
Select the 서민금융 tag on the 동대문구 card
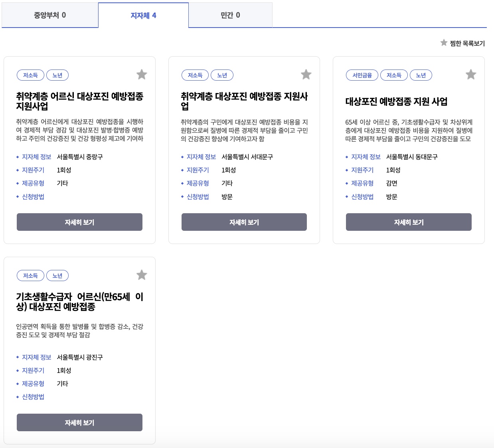coord(362,75)
